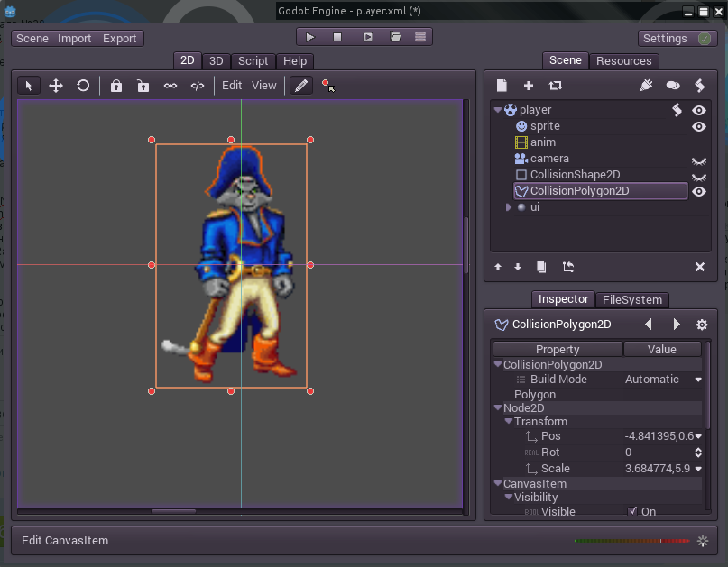
Task: Toggle visibility of the sprite node
Action: click(x=698, y=126)
